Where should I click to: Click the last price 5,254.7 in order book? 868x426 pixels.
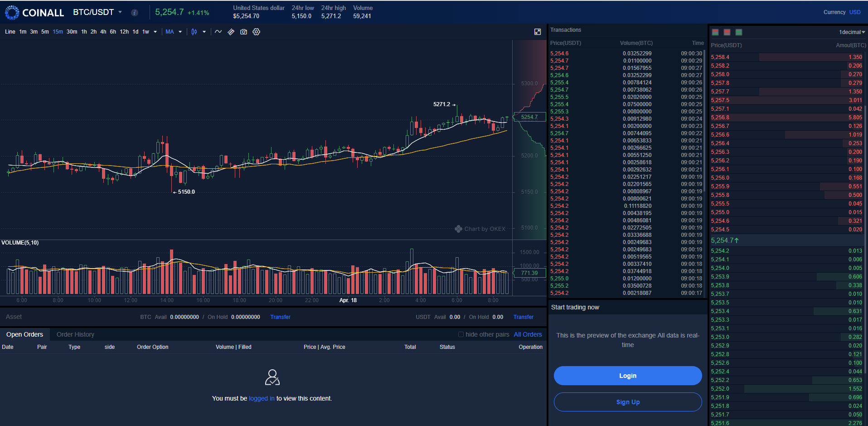click(724, 240)
